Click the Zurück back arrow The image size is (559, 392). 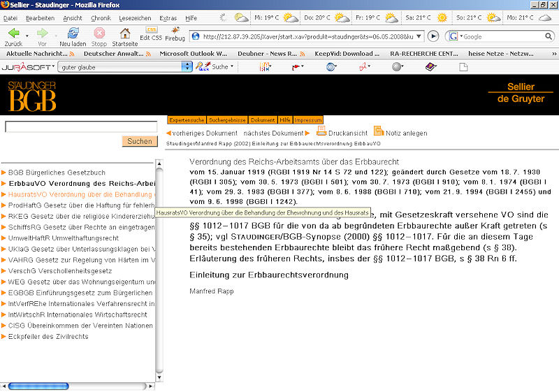pyautogui.click(x=13, y=33)
